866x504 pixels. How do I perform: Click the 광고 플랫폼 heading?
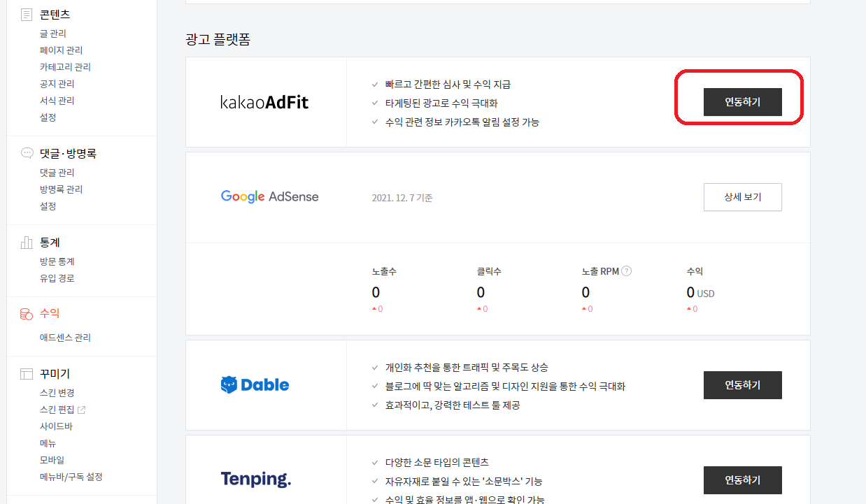coord(218,39)
